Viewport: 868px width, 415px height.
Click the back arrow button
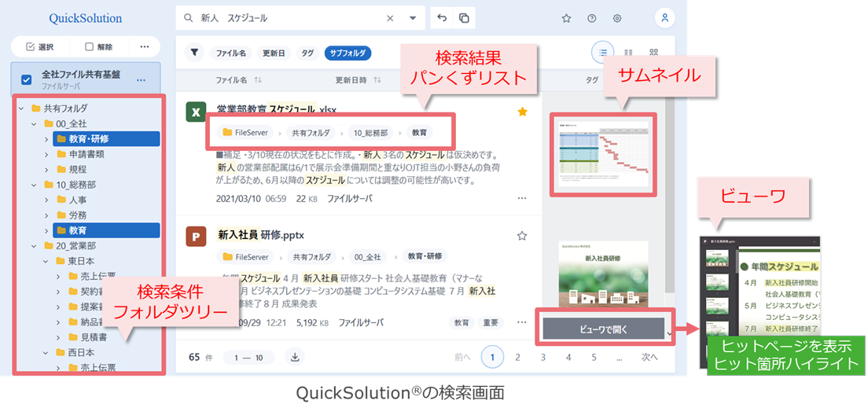(x=441, y=18)
